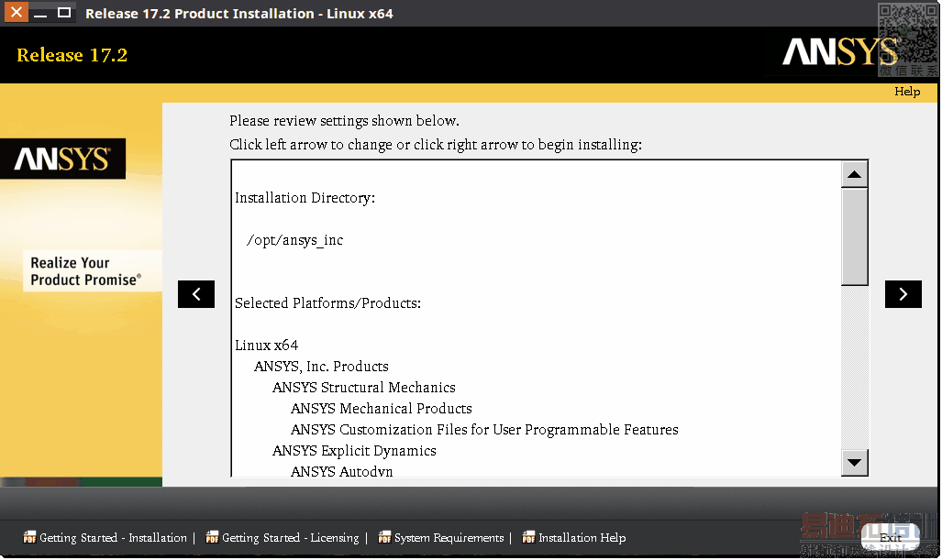Click the ANSYS logo in the left sidebar
Viewport: 942px width, 560px height.
coord(62,159)
